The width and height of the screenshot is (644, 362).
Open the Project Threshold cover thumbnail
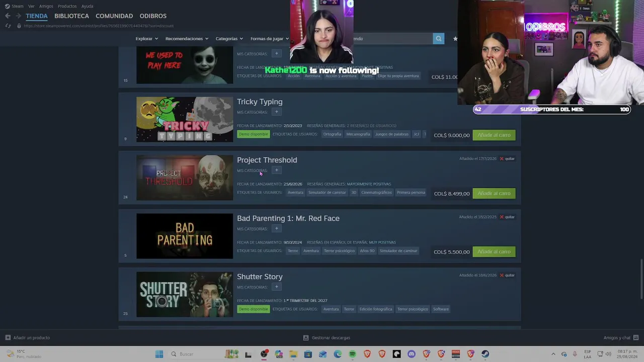click(185, 178)
